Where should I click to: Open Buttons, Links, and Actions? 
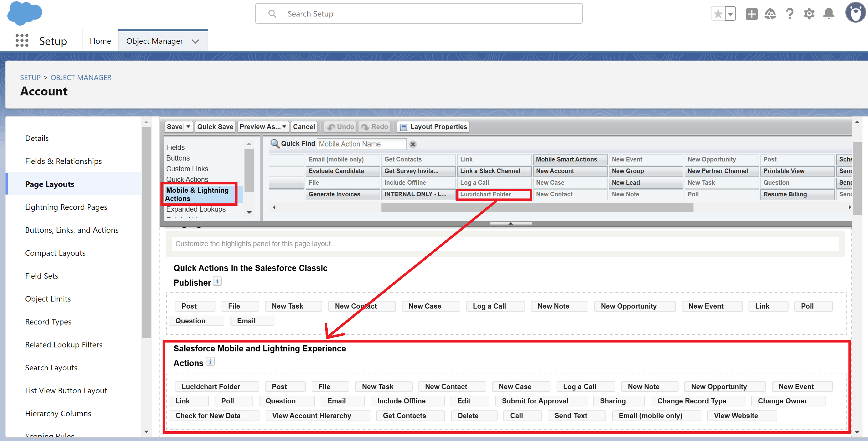pyautogui.click(x=72, y=230)
